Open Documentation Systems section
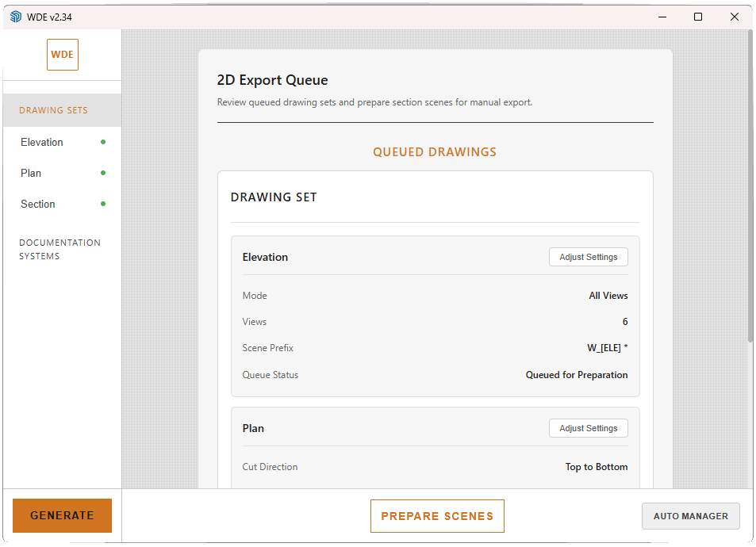This screenshot has width=756, height=547. 59,249
